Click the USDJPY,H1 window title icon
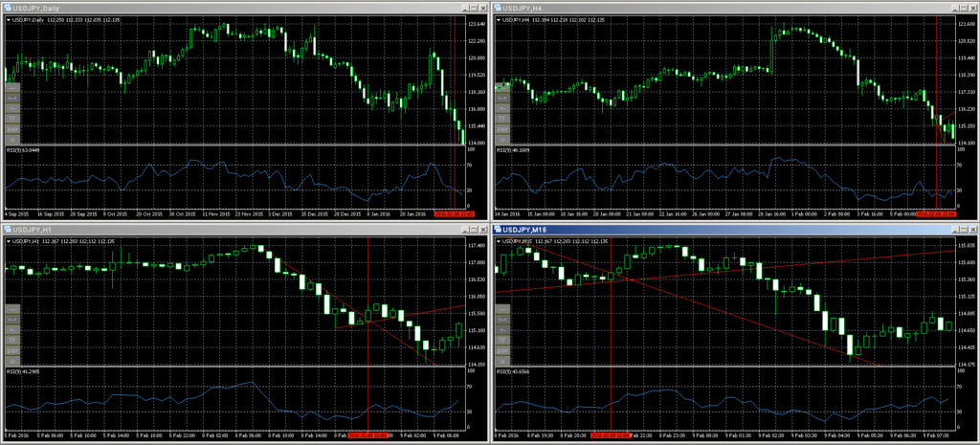Image resolution: width=980 pixels, height=445 pixels. pyautogui.click(x=7, y=230)
